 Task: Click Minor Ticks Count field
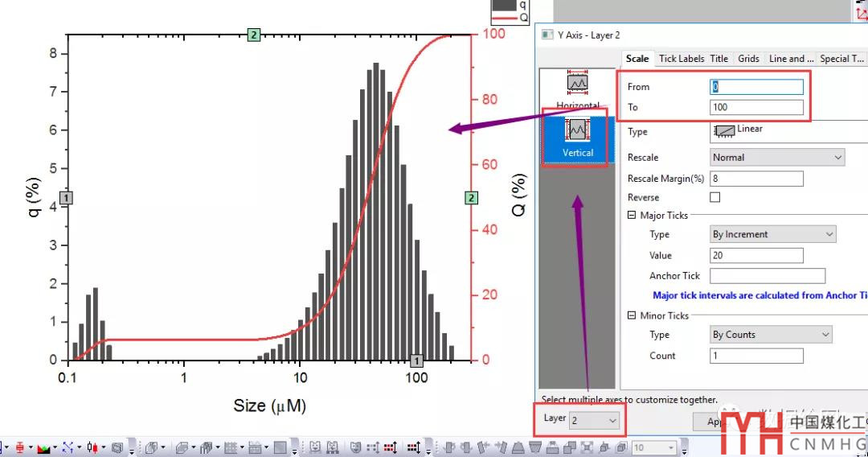(x=756, y=356)
